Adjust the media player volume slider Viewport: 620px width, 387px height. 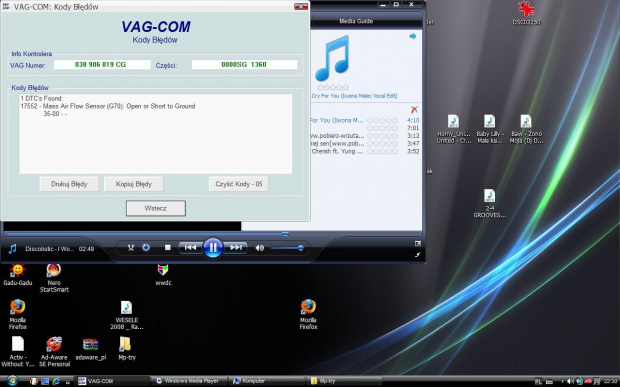(x=287, y=248)
